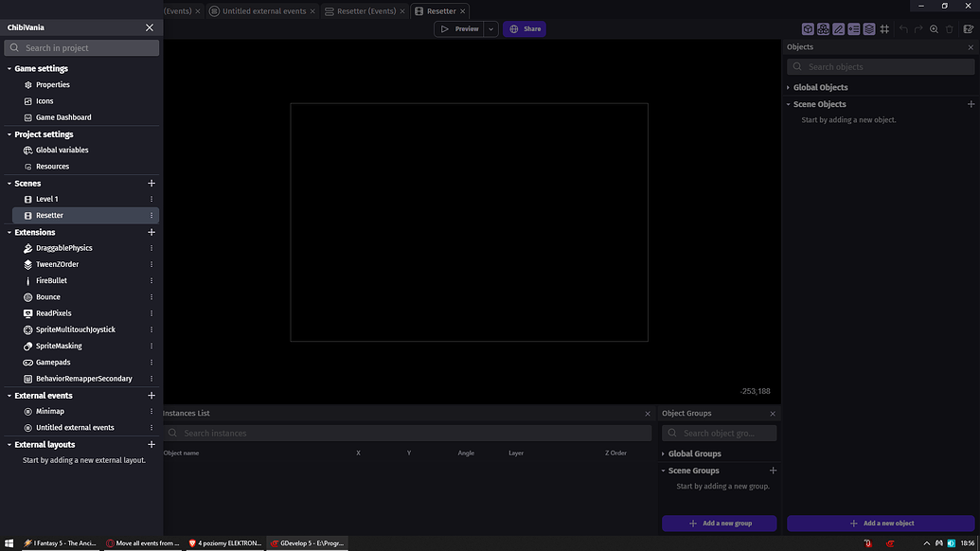Open the SpriteMultitouchJoystick extension
Image resolution: width=980 pixels, height=551 pixels.
pos(75,329)
